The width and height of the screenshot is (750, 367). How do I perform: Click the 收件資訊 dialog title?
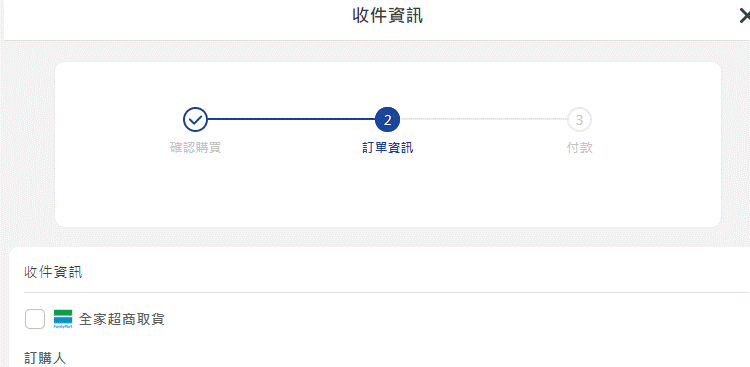point(387,16)
